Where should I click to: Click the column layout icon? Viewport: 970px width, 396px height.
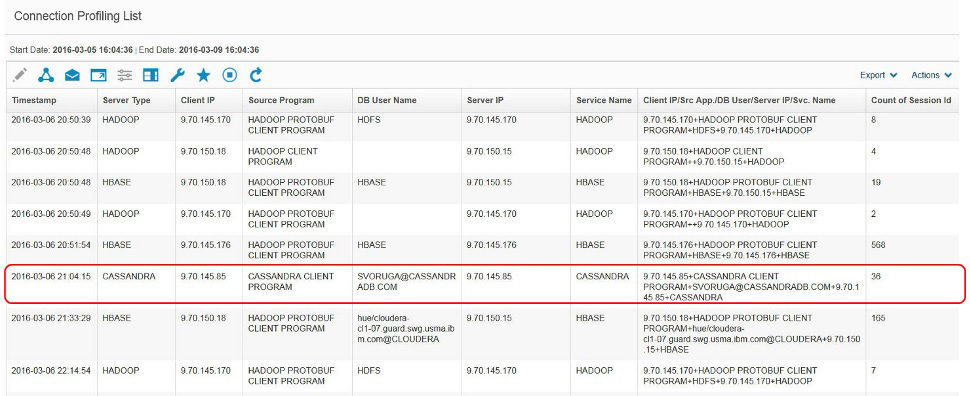pyautogui.click(x=151, y=75)
